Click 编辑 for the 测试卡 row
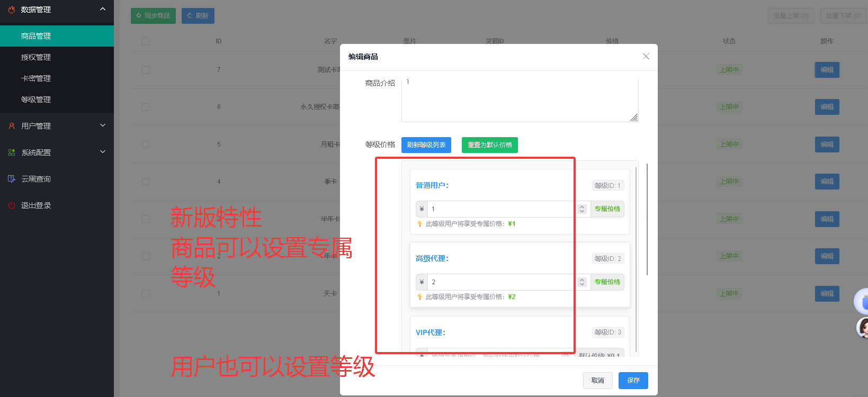This screenshot has height=397, width=868. pos(827,70)
